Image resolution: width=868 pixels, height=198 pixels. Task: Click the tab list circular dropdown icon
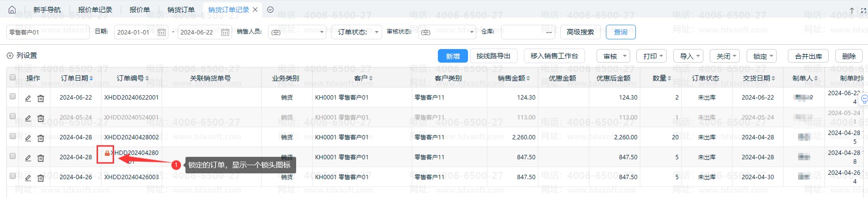270,10
